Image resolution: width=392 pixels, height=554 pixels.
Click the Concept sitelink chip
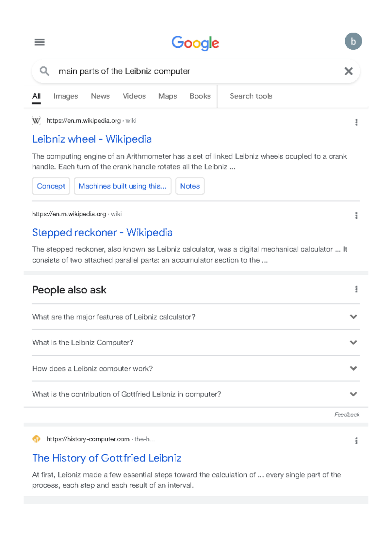point(51,186)
